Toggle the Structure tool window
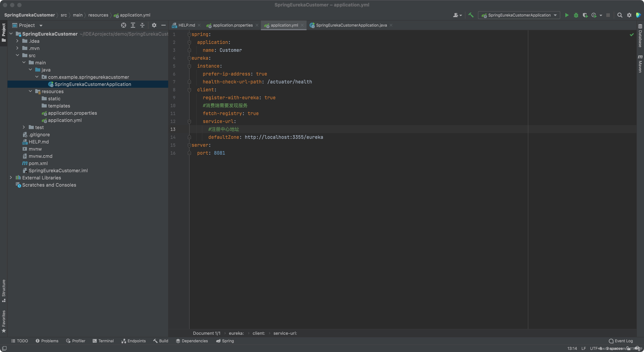The height and width of the screenshot is (352, 644). coord(3,290)
